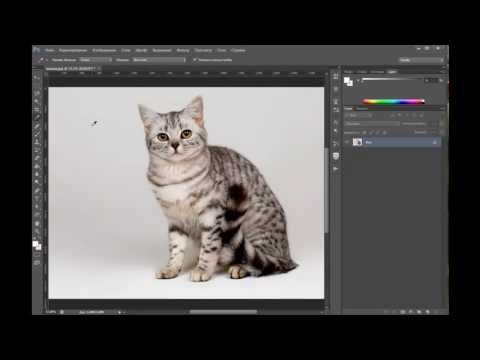
Task: Toggle lock all in Layers panel
Action: pos(384,132)
